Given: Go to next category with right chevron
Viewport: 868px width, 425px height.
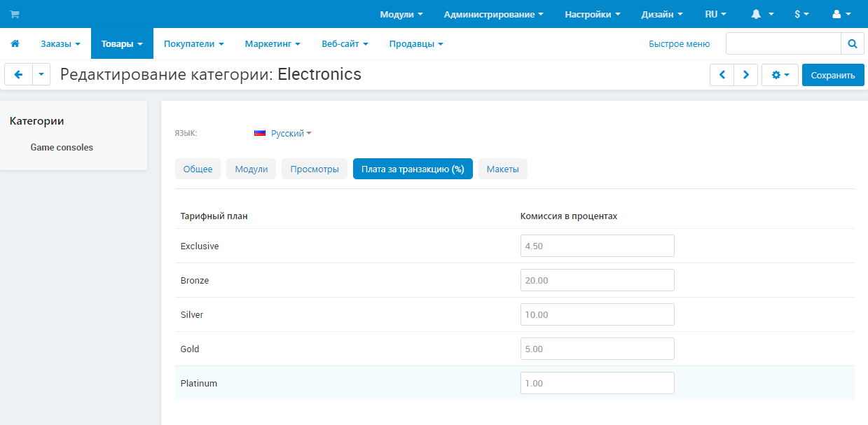Looking at the screenshot, I should tap(746, 75).
